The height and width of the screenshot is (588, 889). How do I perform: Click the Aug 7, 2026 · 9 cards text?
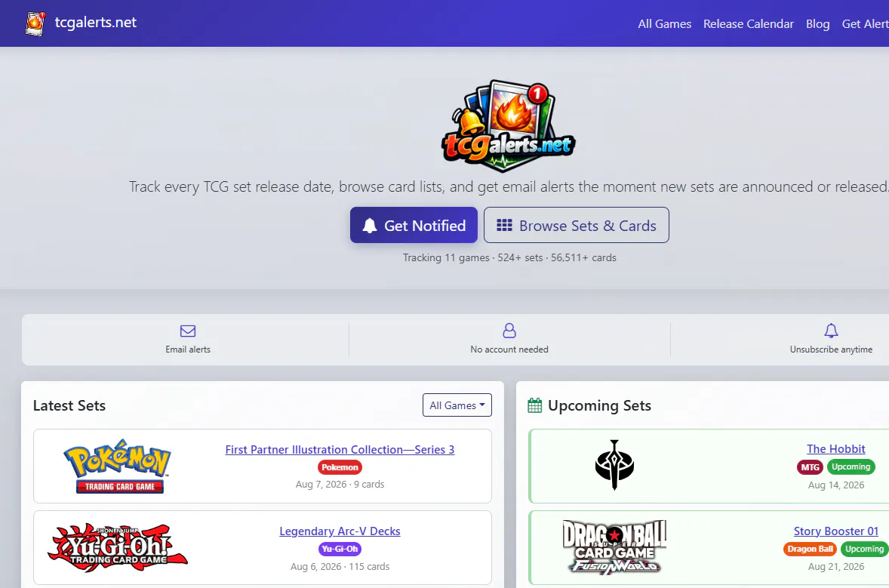(340, 485)
